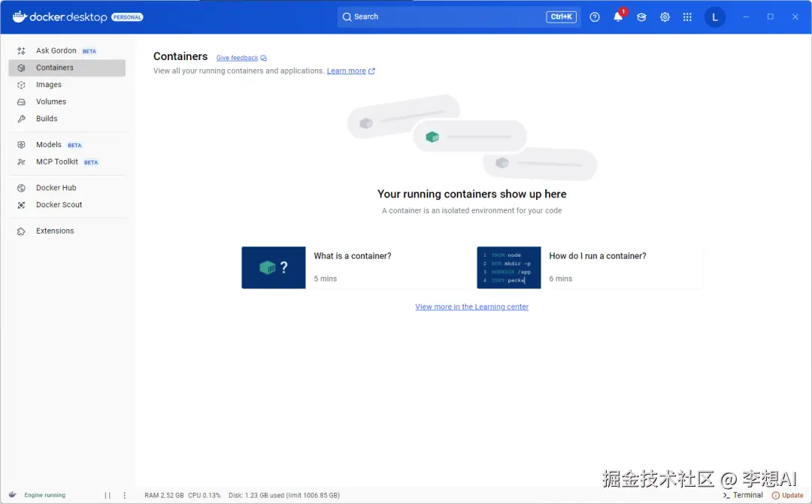Click the Disk 1.23 GB used entry
The height and width of the screenshot is (504, 812).
tap(283, 495)
